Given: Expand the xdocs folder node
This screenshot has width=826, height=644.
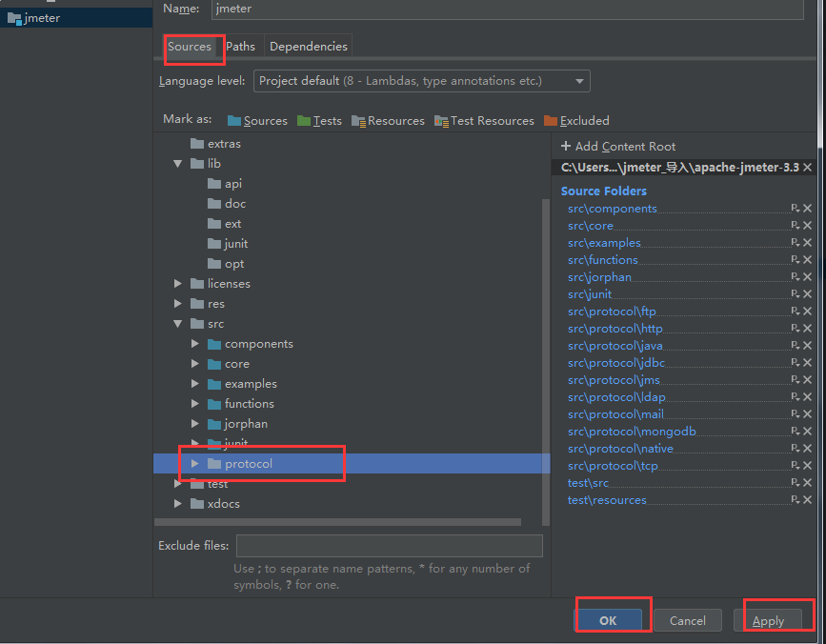Looking at the screenshot, I should pyautogui.click(x=178, y=504).
